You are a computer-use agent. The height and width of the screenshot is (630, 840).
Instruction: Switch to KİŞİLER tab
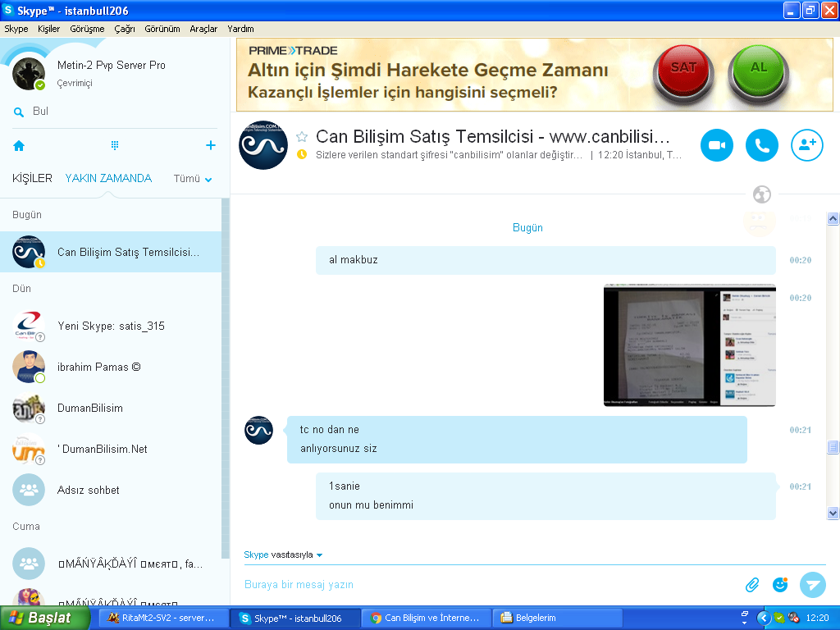pyautogui.click(x=32, y=178)
